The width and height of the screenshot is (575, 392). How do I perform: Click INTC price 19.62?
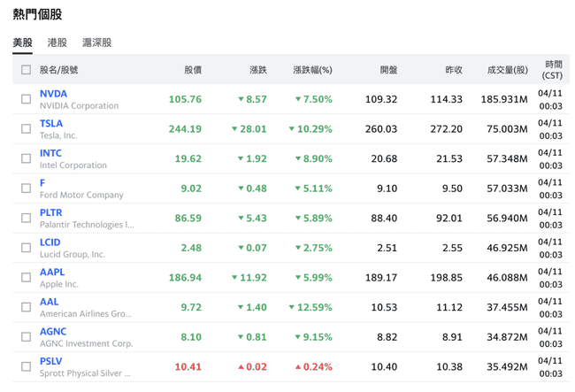click(188, 158)
